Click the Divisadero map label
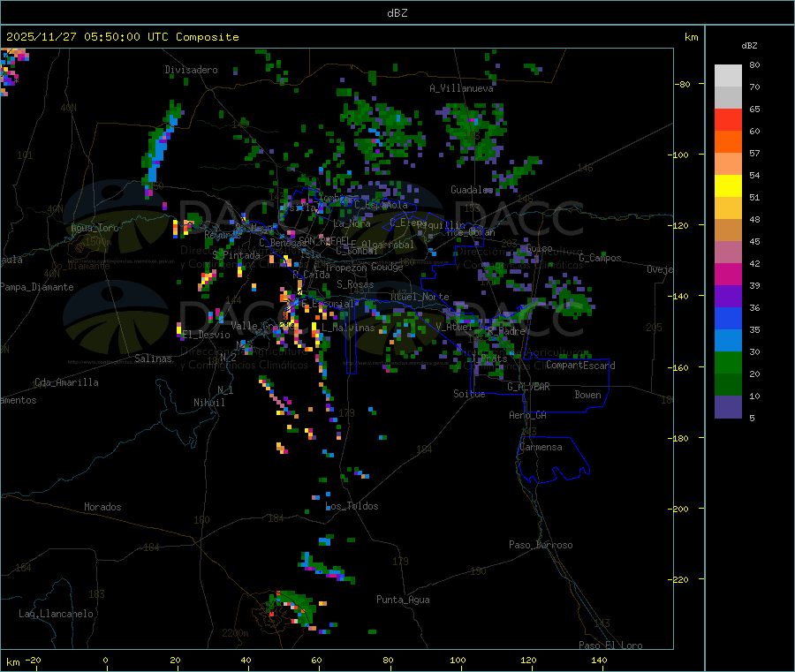This screenshot has height=672, width=795. [191, 70]
